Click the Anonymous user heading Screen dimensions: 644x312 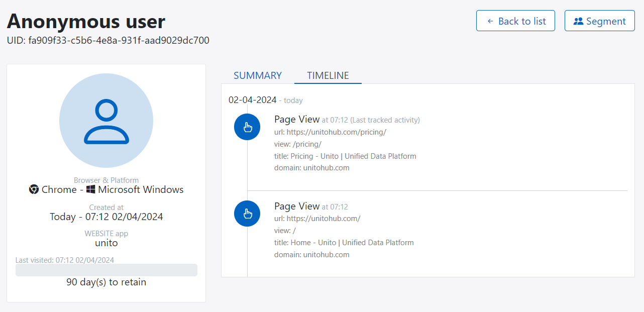tap(86, 21)
